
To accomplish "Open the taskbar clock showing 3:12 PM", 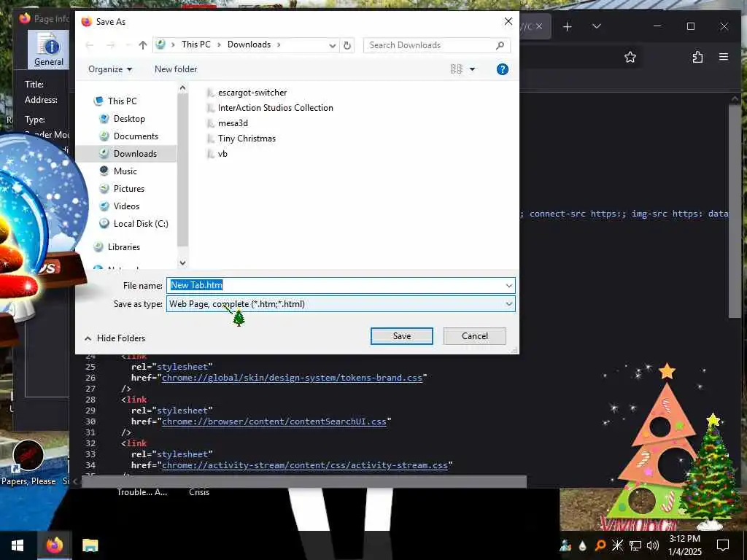I will click(x=684, y=545).
